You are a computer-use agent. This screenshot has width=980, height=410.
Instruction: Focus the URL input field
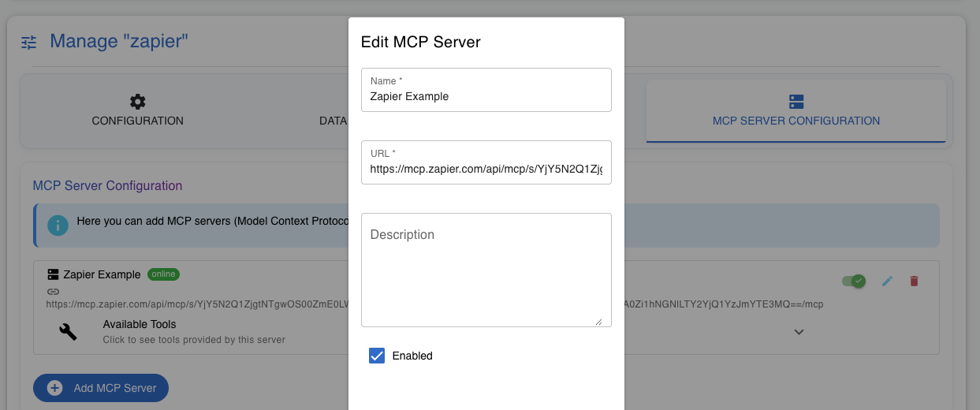486,169
